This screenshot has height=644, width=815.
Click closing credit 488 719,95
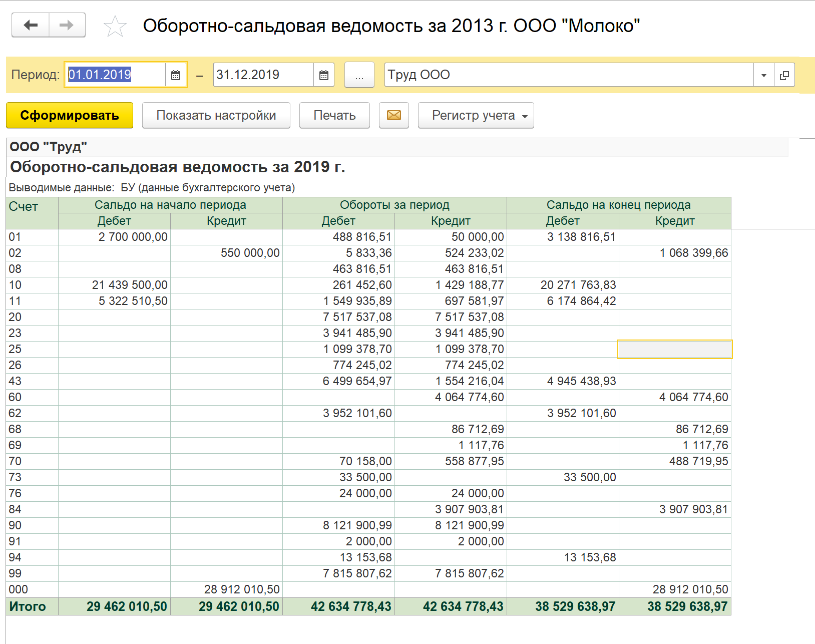[x=699, y=461]
